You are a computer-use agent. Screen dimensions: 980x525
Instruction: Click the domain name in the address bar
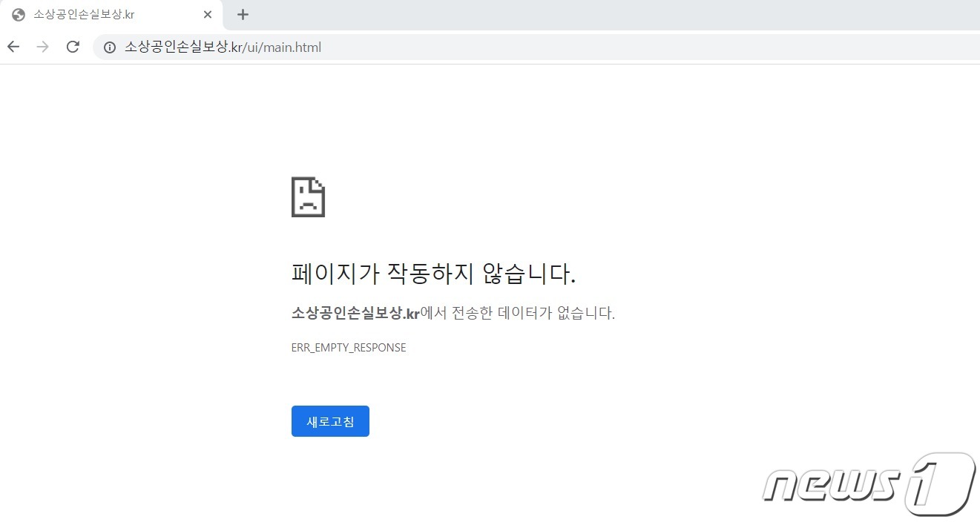183,47
